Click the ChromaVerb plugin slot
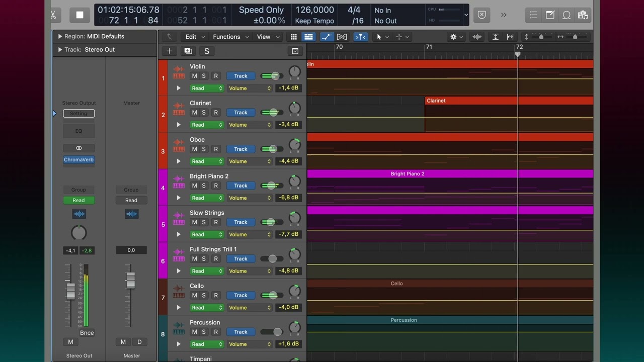 coord(78,160)
